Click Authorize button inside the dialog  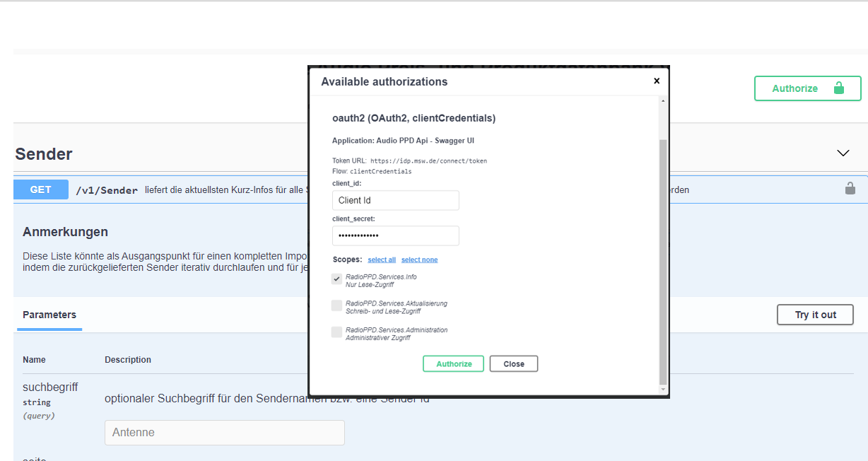click(x=453, y=364)
